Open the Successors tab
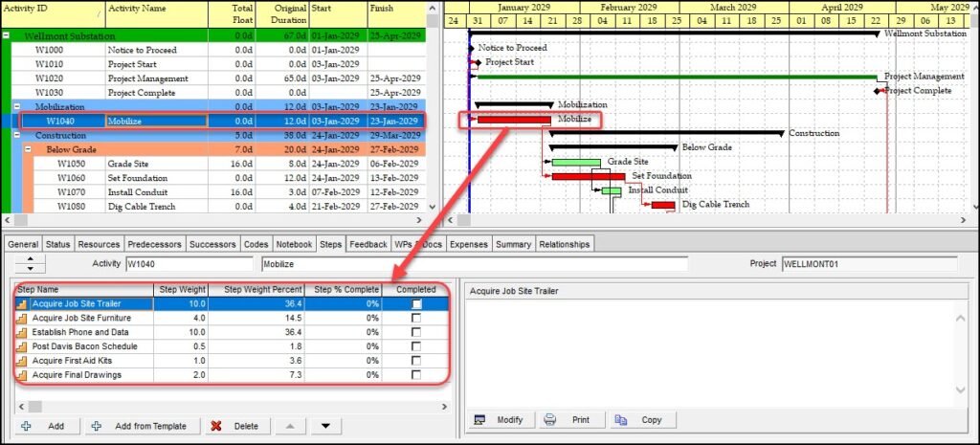Screen dimensions: 980x445 coord(212,244)
